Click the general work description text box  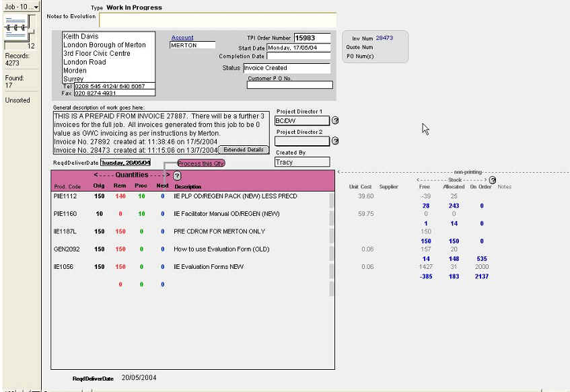[161, 133]
